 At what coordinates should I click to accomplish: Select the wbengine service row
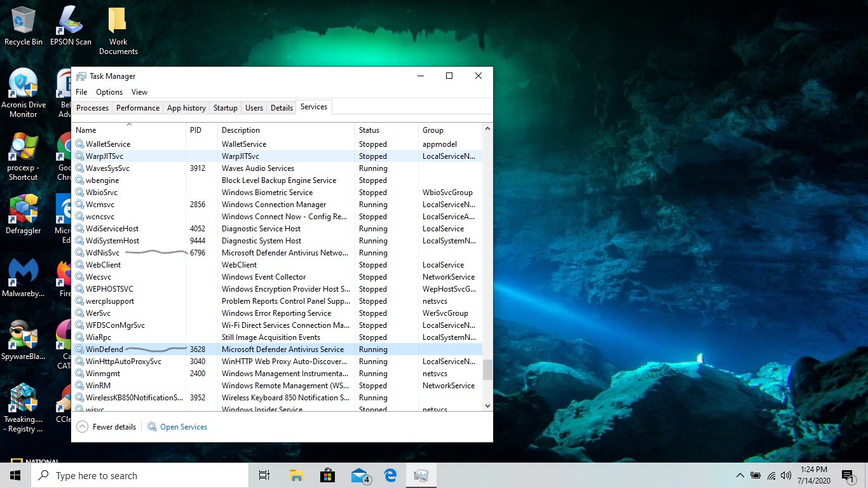(x=277, y=180)
